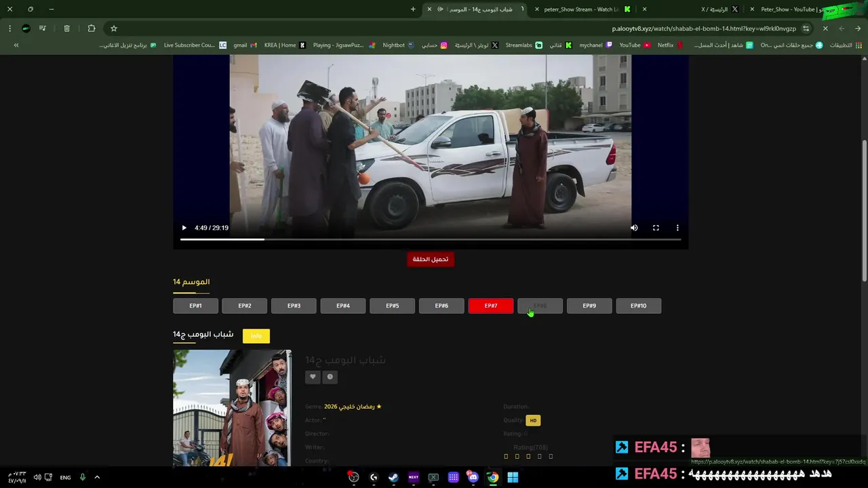Viewport: 868px width, 488px height.
Task: Click the HD quality badge
Action: [x=533, y=420]
